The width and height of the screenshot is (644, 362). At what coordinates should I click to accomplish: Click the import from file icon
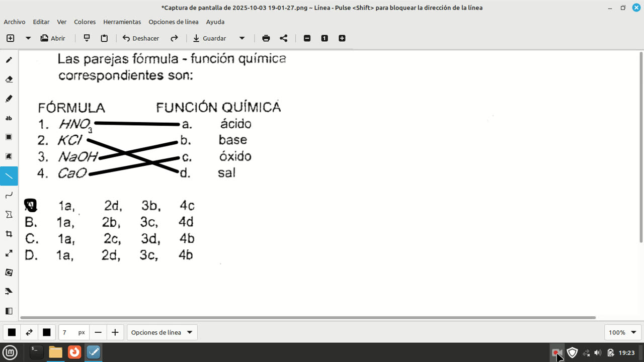[87, 38]
